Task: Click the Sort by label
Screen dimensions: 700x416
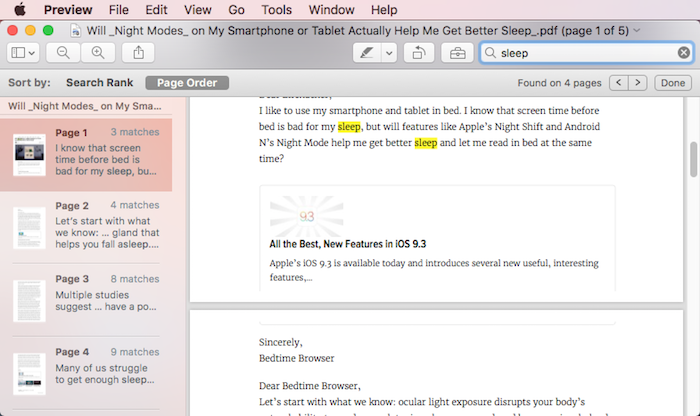Action: tap(29, 83)
